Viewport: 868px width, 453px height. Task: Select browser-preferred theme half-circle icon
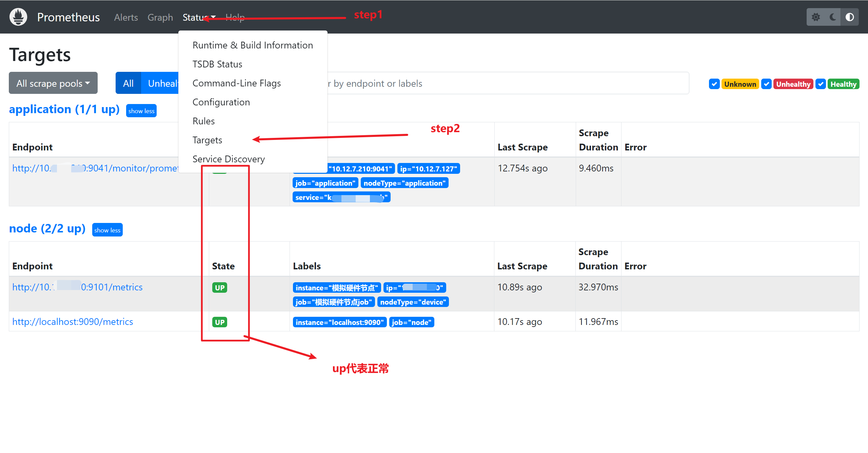click(x=850, y=17)
